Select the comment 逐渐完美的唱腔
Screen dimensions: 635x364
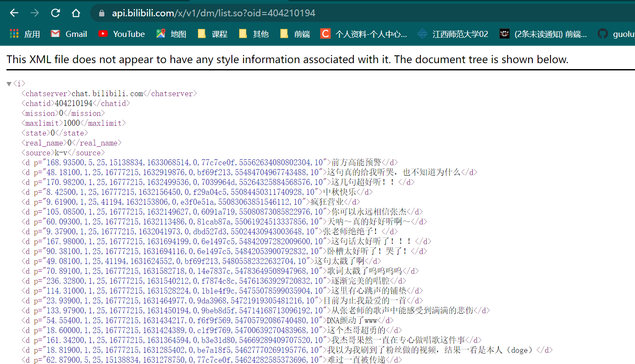[361, 281]
